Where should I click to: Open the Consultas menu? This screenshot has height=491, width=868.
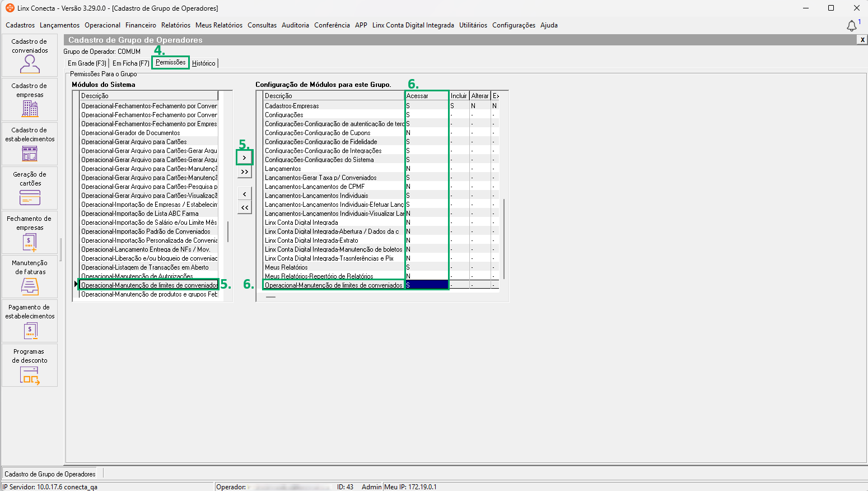tap(262, 25)
